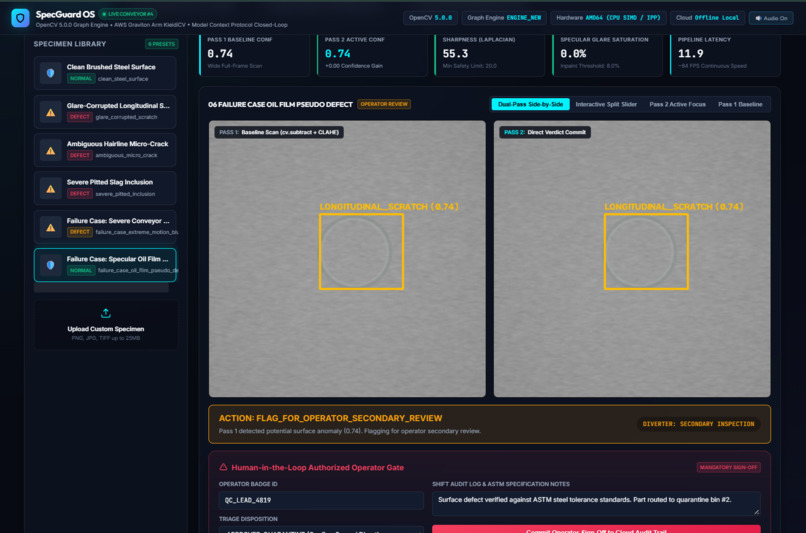Click the Hardware AMD64 chip

pos(608,18)
